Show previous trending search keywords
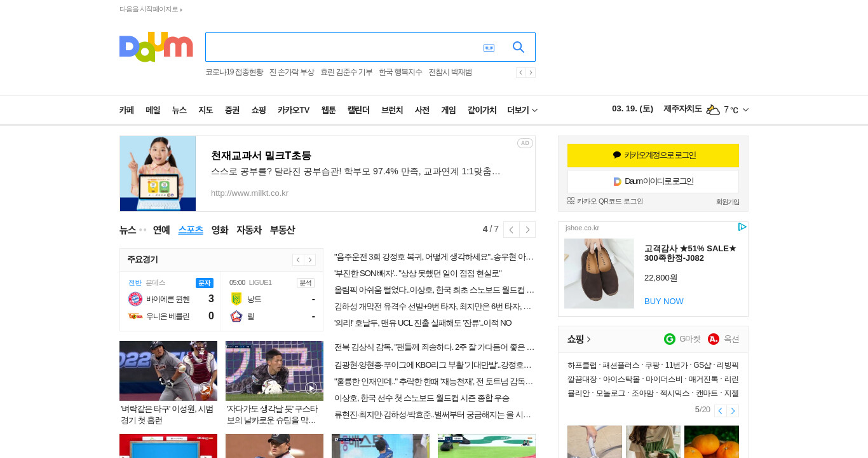 point(520,73)
